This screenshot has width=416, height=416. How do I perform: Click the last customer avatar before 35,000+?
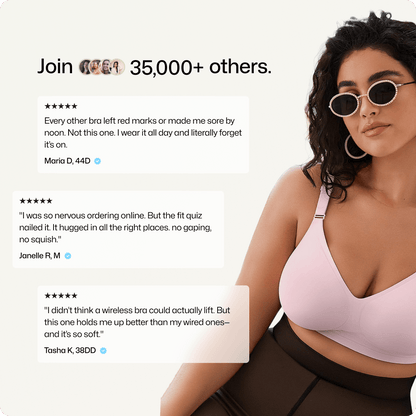[x=117, y=67]
